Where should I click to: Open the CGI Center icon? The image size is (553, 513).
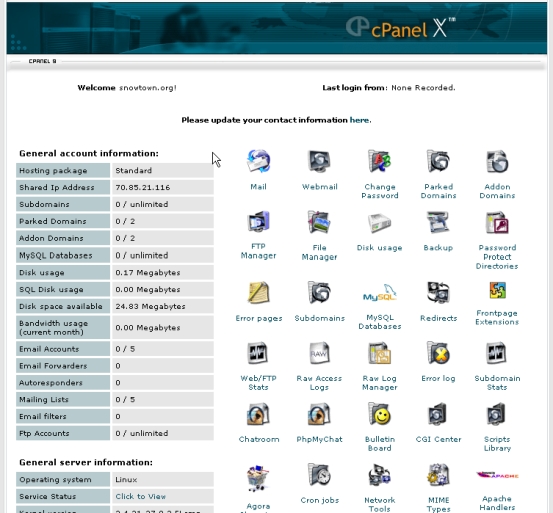tap(438, 414)
